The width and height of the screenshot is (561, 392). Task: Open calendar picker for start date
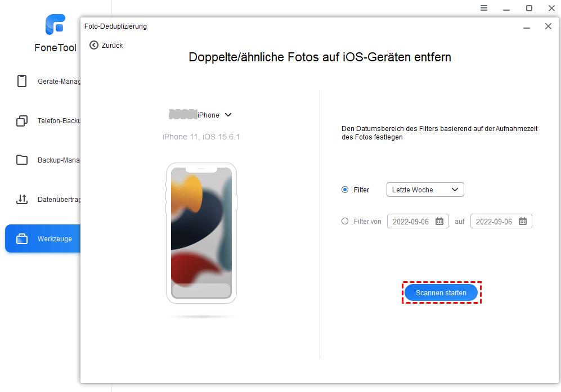point(439,222)
